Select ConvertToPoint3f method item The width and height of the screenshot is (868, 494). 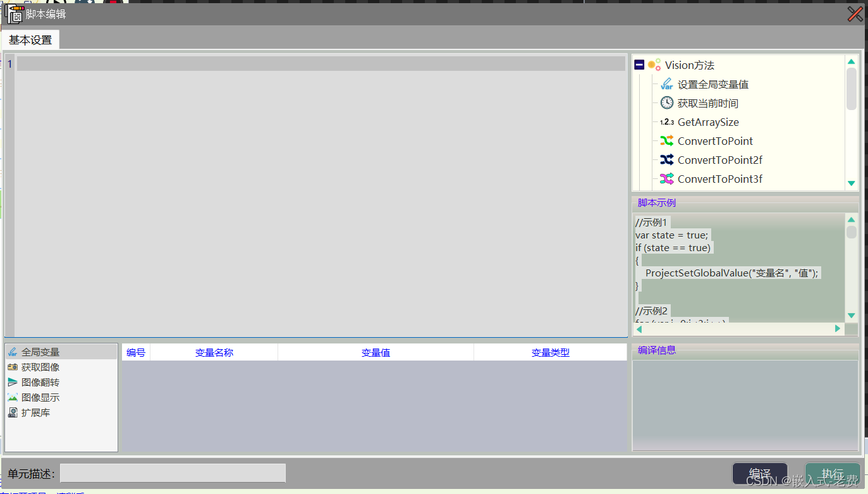[720, 179]
